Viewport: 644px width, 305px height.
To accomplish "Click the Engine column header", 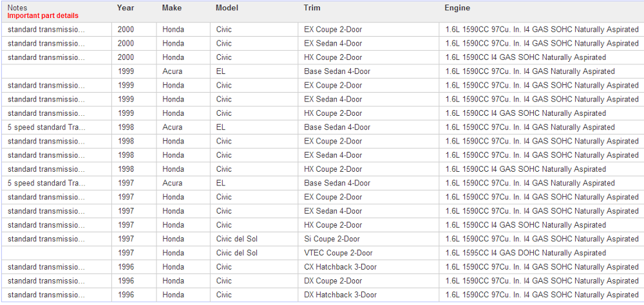I will point(457,8).
